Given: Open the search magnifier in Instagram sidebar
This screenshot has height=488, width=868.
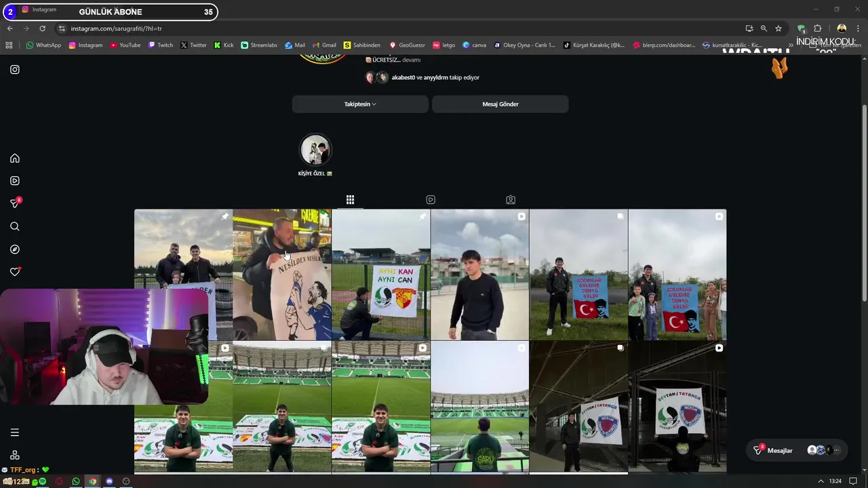Looking at the screenshot, I should (15, 226).
